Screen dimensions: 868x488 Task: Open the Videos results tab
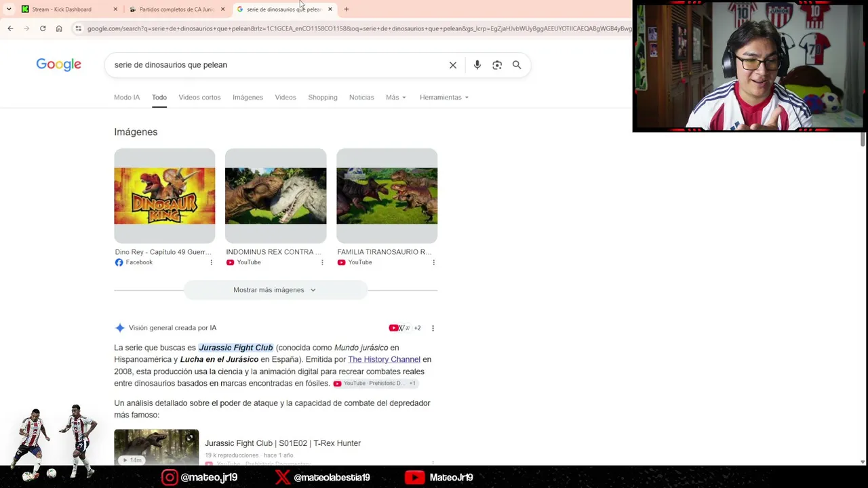[x=285, y=97]
